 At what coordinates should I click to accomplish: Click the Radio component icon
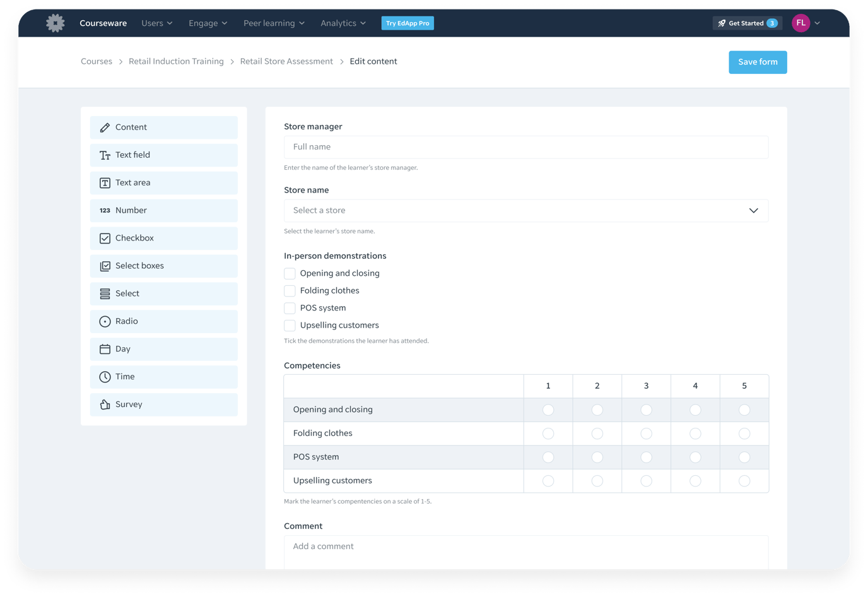pyautogui.click(x=105, y=322)
